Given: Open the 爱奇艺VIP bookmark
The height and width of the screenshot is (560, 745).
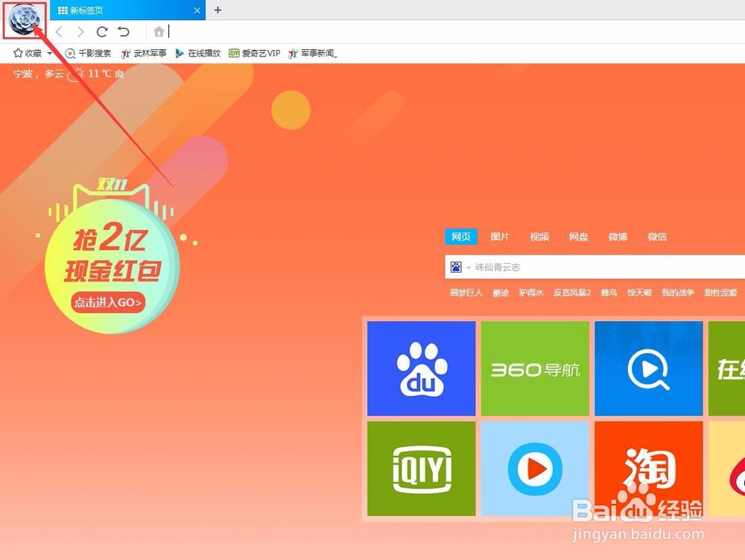Looking at the screenshot, I should pos(255,53).
